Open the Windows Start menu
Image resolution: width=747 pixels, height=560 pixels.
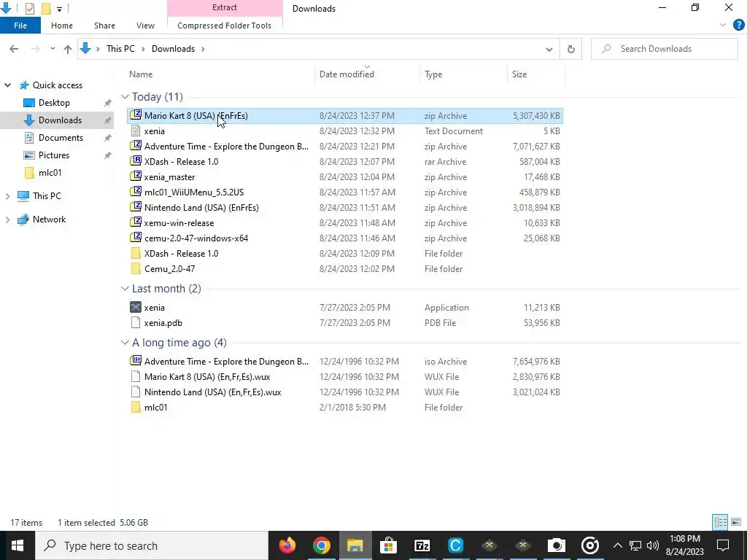18,545
